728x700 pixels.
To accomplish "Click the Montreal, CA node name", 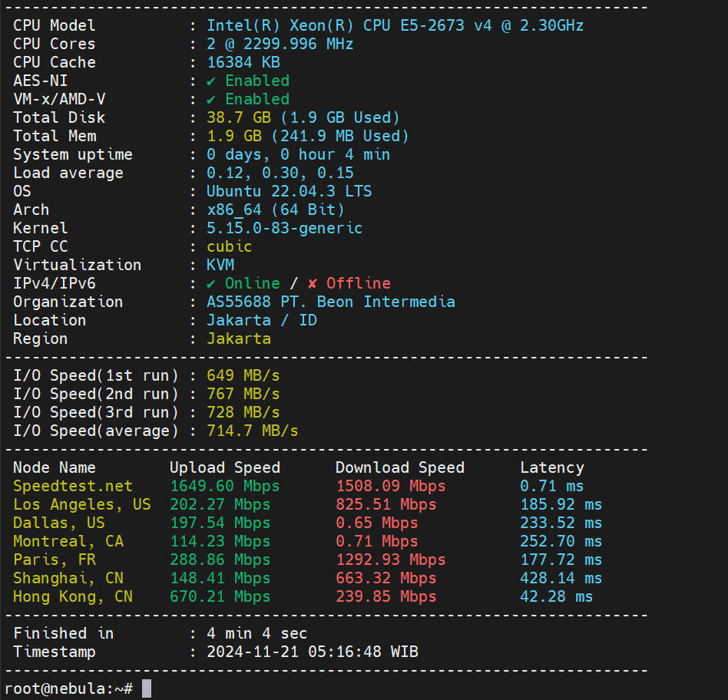I will [68, 541].
